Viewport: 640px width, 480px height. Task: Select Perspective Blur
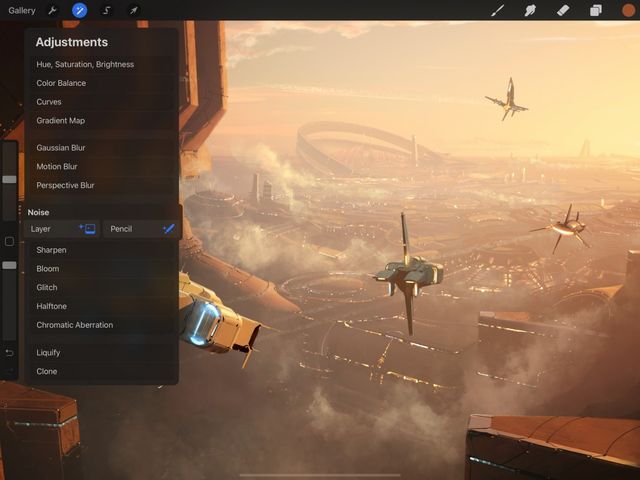102,185
